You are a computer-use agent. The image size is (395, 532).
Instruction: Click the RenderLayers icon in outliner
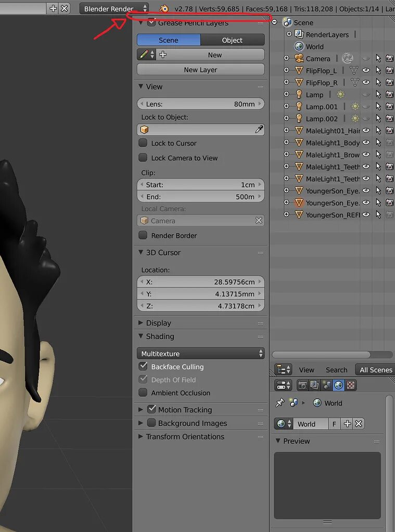pos(299,34)
